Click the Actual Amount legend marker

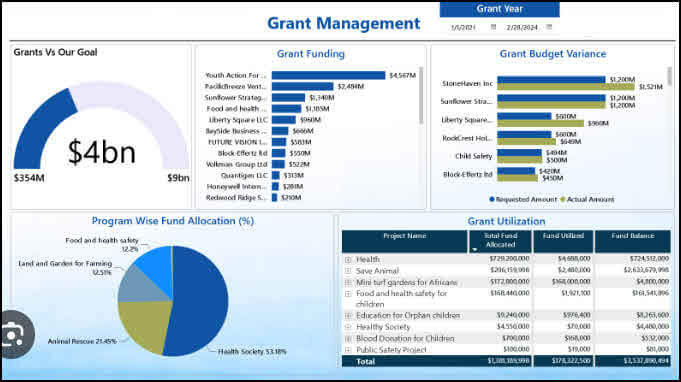(x=563, y=199)
